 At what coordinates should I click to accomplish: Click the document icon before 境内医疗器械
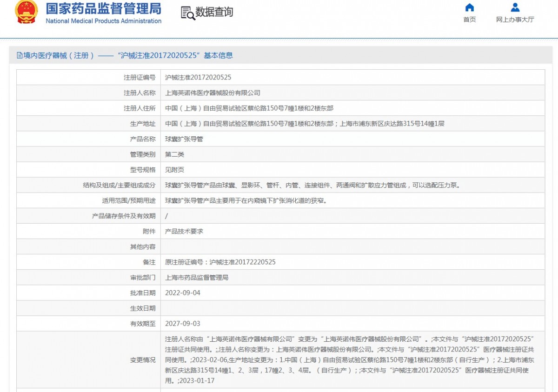pyautogui.click(x=20, y=56)
